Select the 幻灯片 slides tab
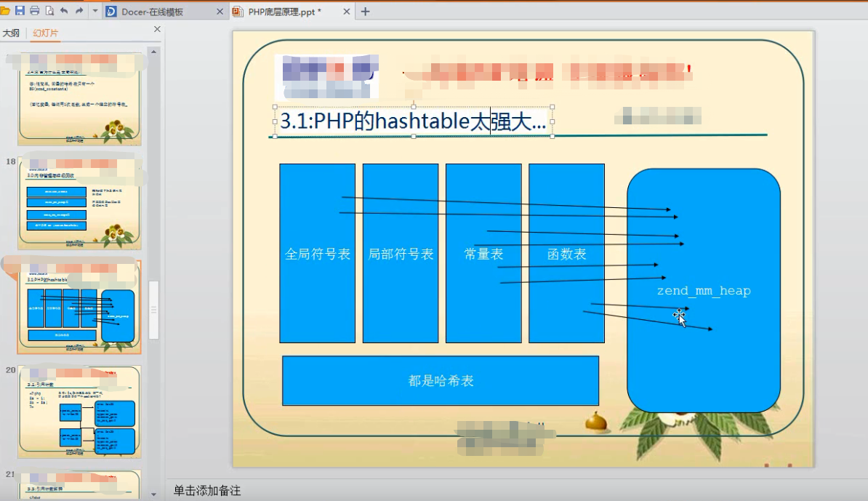The height and width of the screenshot is (501, 868). pyautogui.click(x=44, y=33)
